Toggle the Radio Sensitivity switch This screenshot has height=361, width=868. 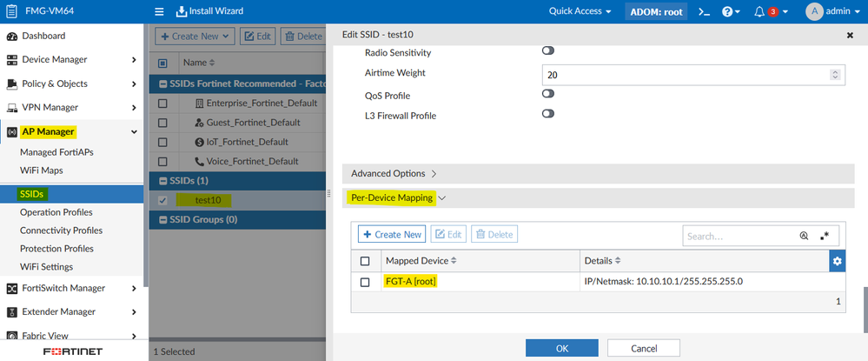tap(548, 52)
